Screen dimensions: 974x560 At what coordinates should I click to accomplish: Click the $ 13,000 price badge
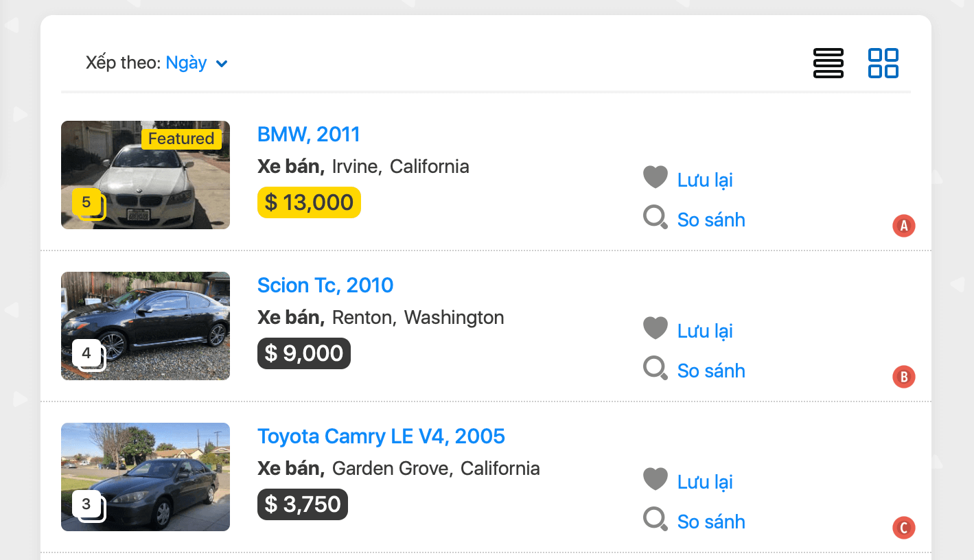[309, 202]
